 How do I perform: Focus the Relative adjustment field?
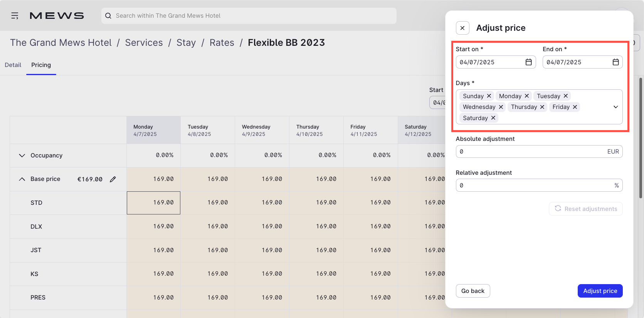click(x=539, y=185)
